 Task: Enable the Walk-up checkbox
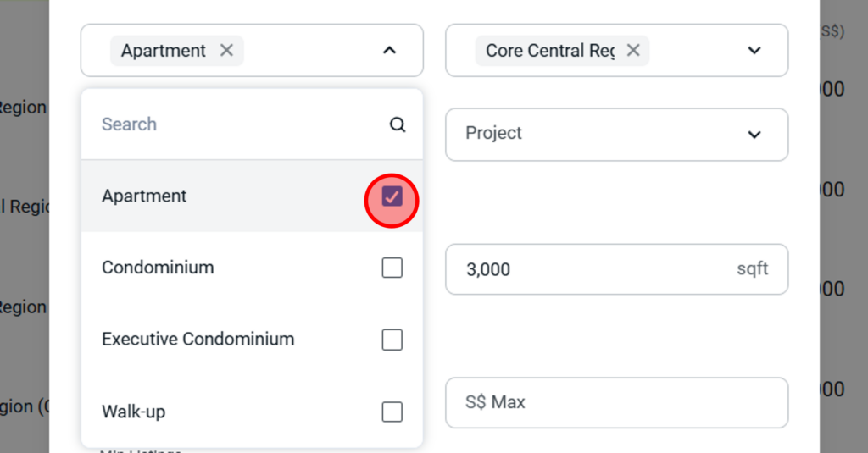click(x=392, y=412)
